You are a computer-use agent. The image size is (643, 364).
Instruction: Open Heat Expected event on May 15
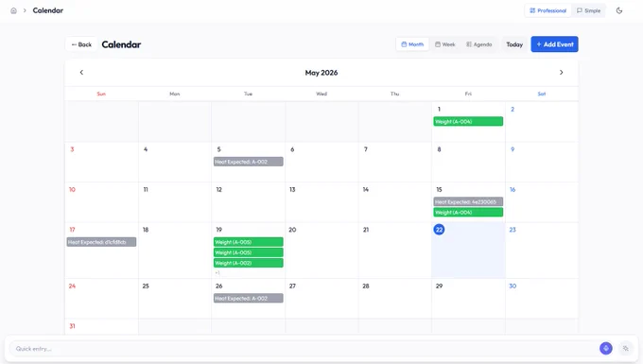468,201
